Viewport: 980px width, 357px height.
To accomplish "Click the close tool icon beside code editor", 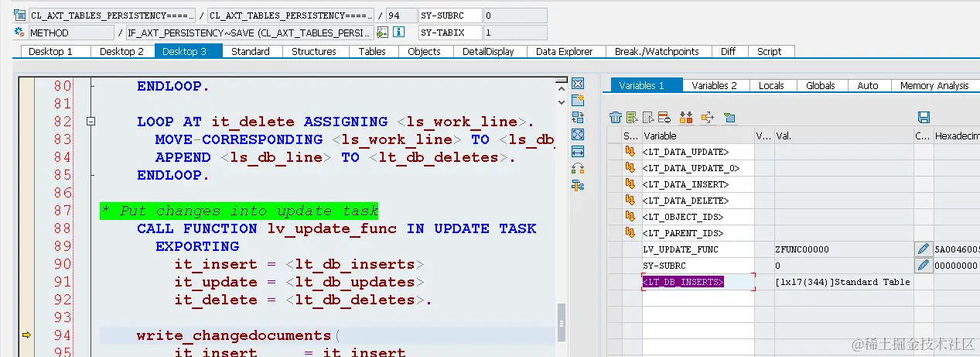I will 578,84.
